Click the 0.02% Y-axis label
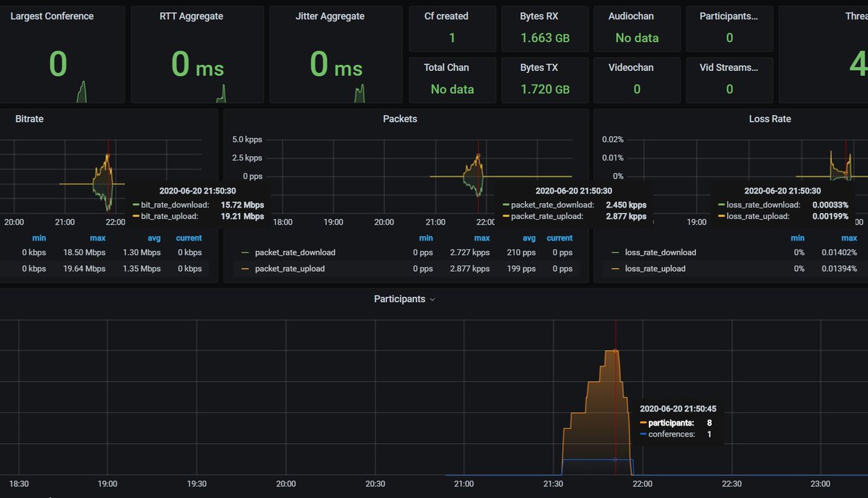 tap(613, 139)
